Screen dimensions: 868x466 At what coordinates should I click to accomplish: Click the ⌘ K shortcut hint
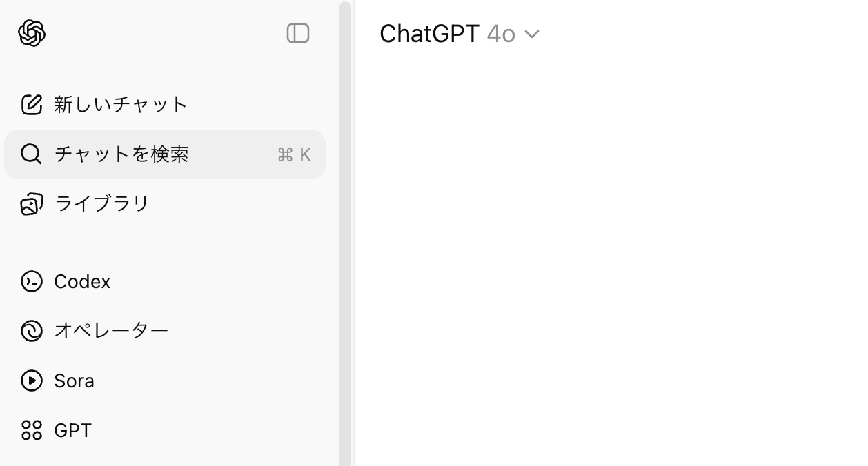(294, 155)
